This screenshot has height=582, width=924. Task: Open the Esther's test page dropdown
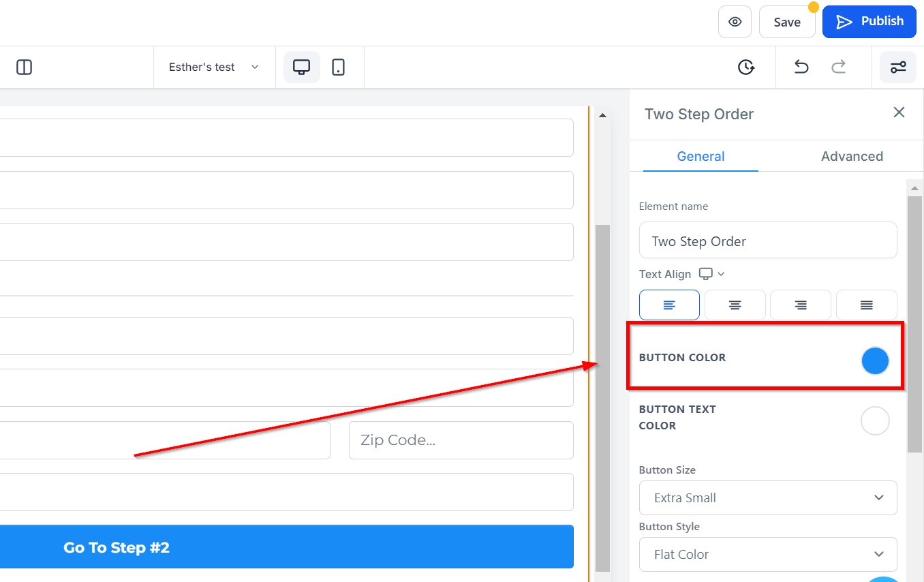click(214, 67)
